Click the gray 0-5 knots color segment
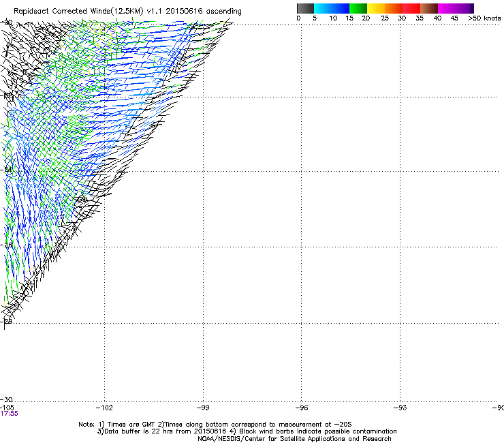This screenshot has width=504, height=443. 305,8
